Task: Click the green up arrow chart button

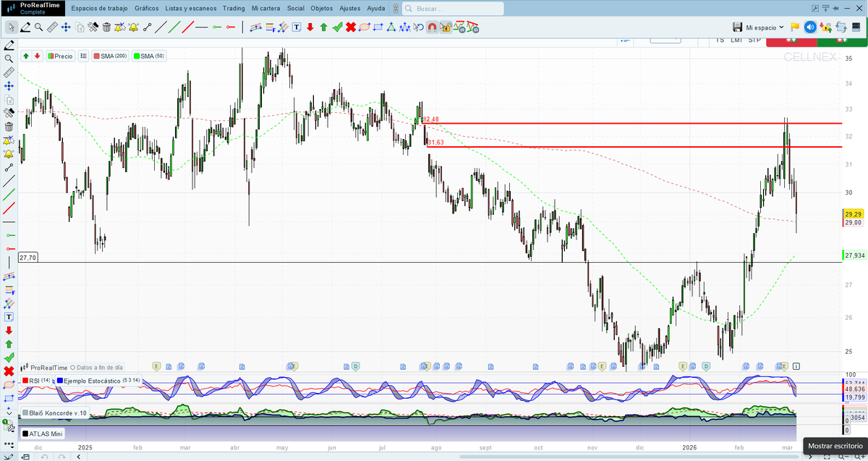Action: (26, 56)
